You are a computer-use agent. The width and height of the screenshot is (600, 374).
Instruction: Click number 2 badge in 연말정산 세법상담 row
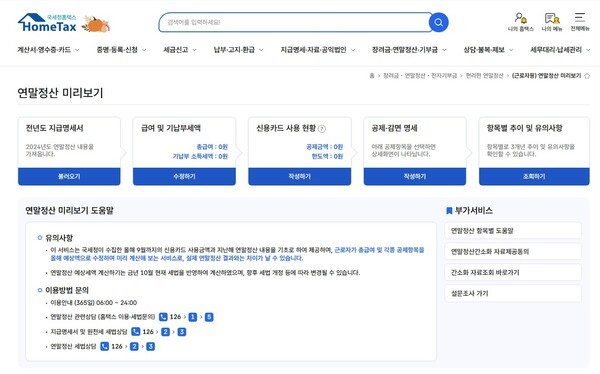[x=134, y=346]
